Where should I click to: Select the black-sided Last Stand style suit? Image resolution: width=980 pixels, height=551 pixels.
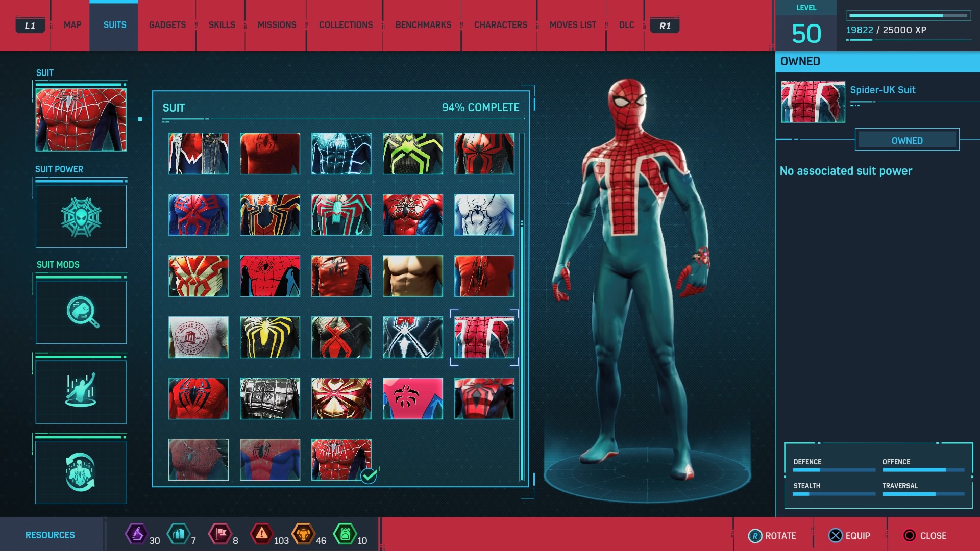click(x=270, y=276)
